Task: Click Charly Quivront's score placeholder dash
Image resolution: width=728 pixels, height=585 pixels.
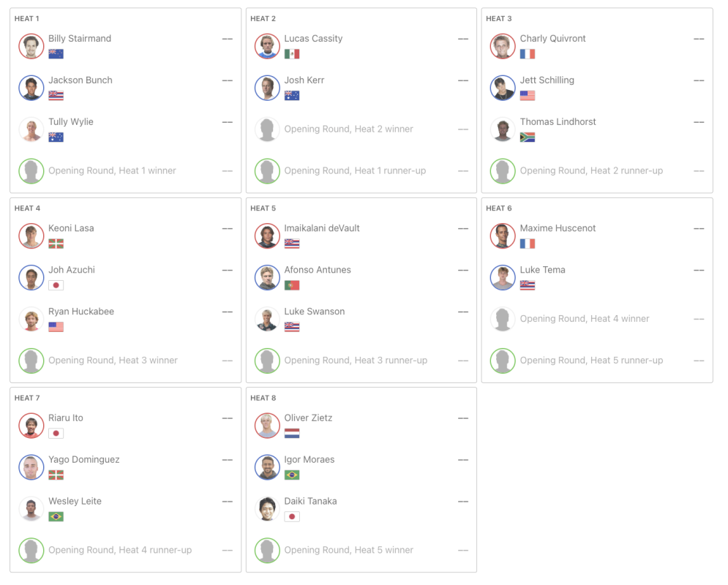Action: (699, 39)
